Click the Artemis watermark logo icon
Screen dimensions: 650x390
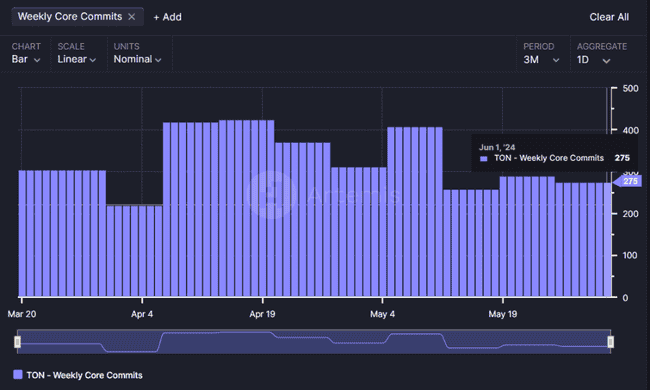(271, 195)
